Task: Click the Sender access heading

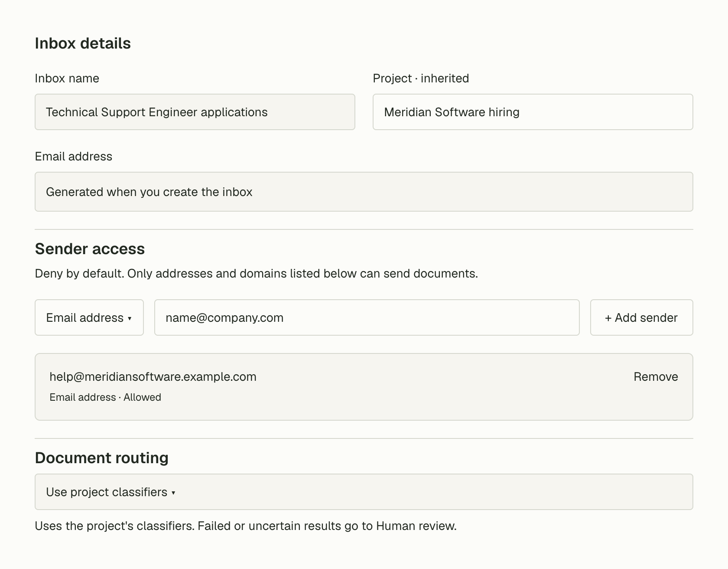Action: pos(90,249)
